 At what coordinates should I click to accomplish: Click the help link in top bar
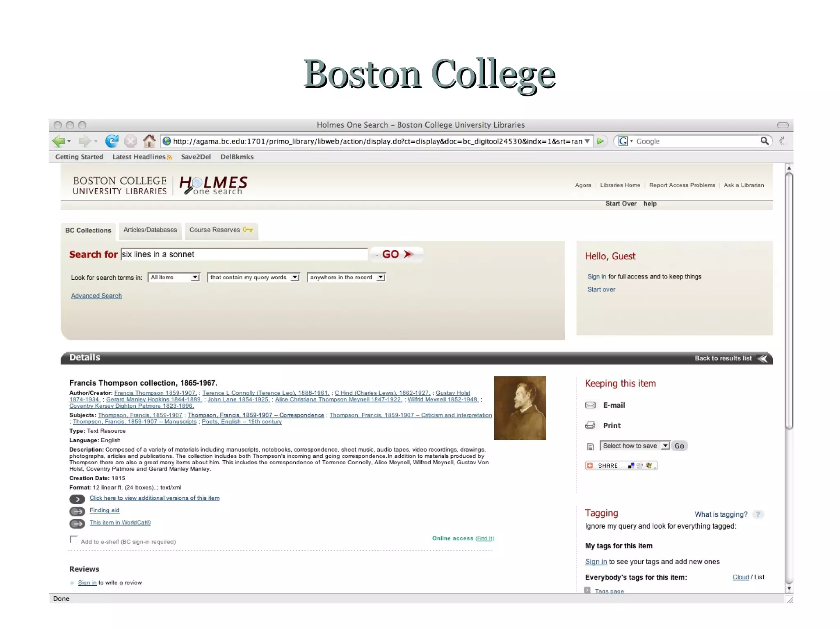point(650,204)
